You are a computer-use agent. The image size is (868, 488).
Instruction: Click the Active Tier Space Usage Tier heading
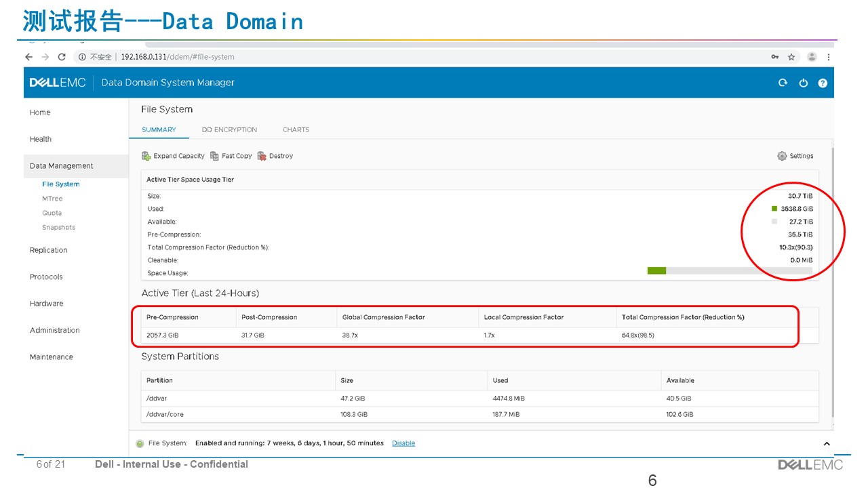pyautogui.click(x=191, y=180)
